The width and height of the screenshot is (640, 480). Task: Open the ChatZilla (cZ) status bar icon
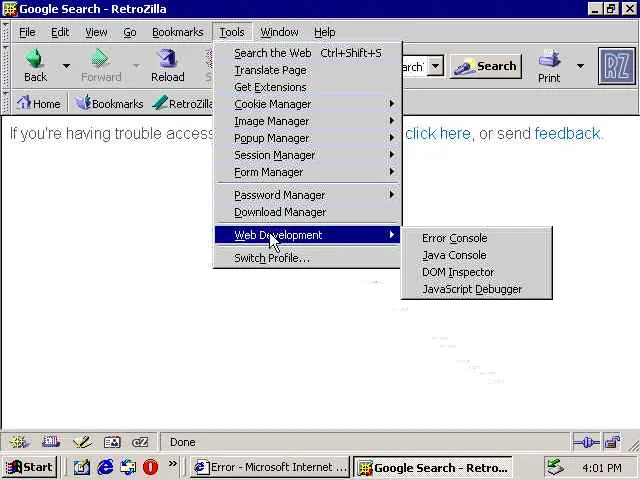140,442
